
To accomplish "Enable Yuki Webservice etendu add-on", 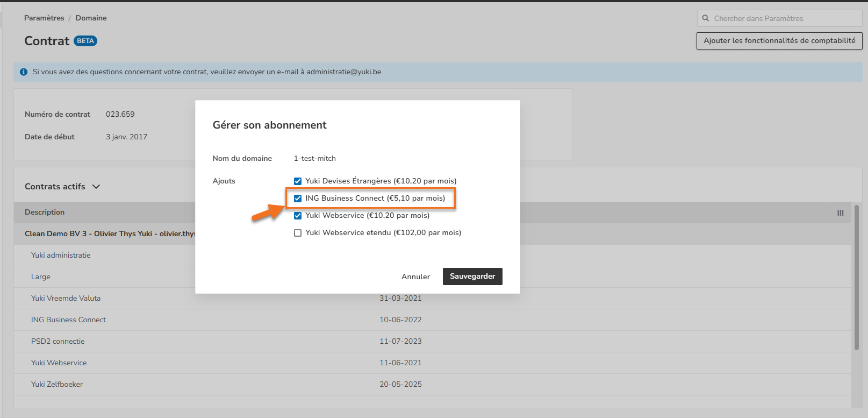I will point(298,233).
